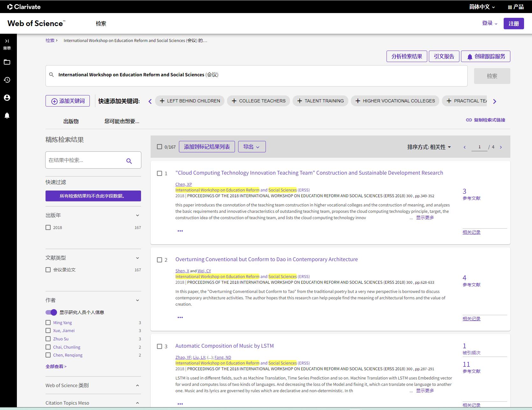Collapse the 文献类型 filter section
532x410 pixels.
pos(138,258)
